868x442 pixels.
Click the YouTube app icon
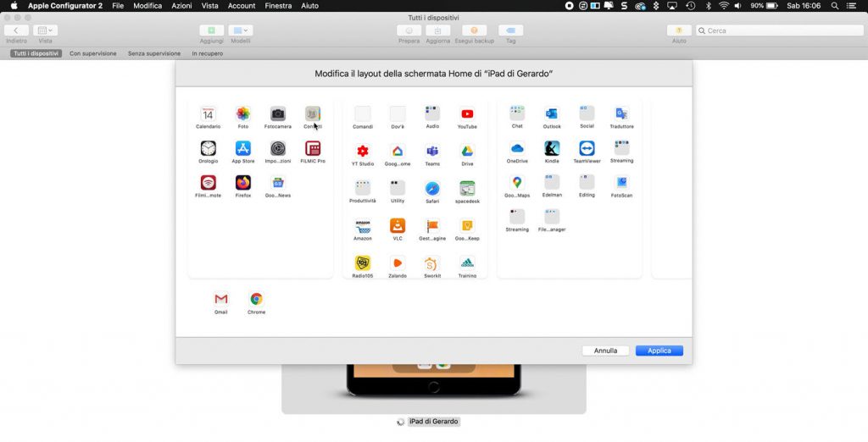[x=467, y=114]
